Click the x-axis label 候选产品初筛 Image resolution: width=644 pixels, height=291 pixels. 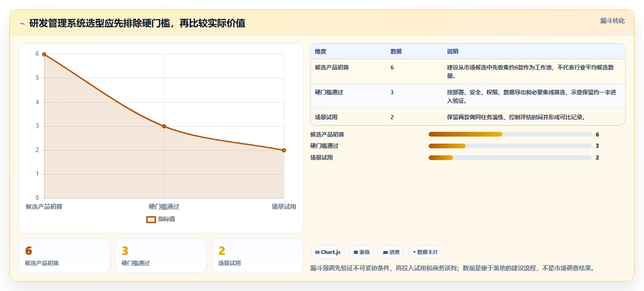tap(44, 207)
